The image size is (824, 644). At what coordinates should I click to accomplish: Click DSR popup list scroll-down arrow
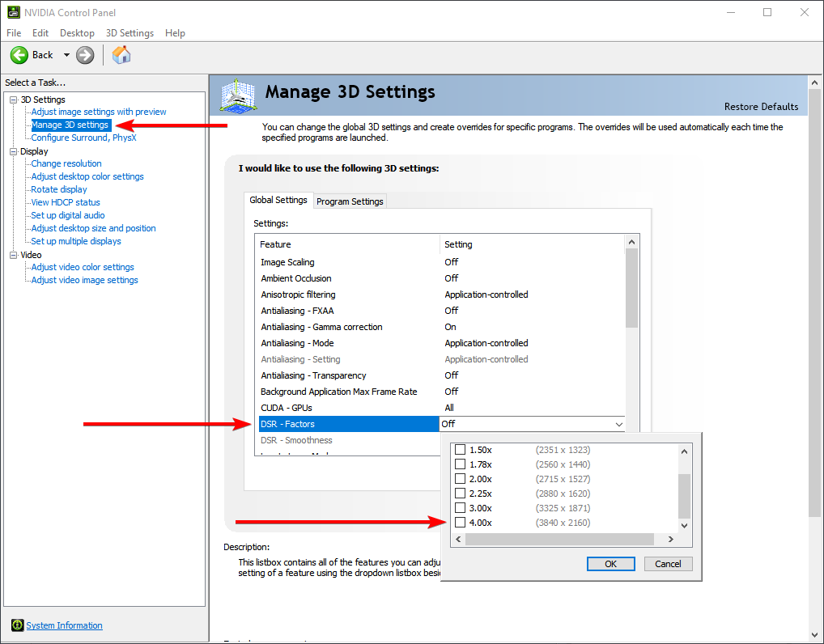click(x=684, y=525)
